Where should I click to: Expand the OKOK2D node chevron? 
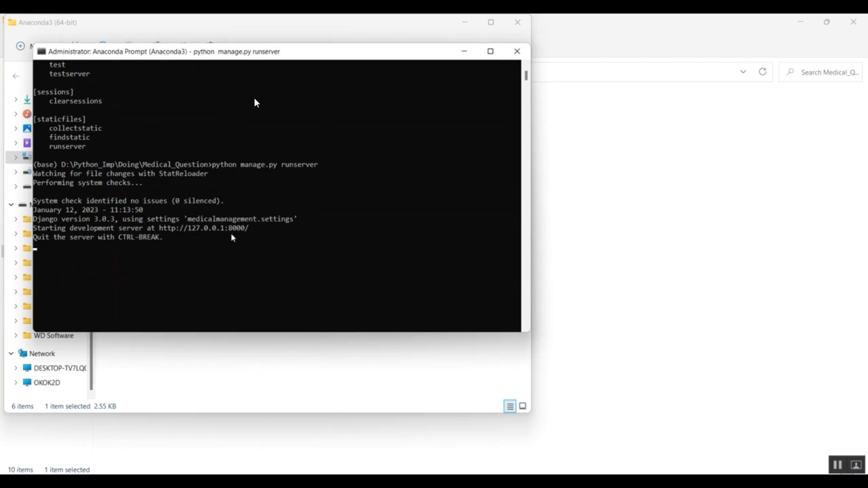16,382
